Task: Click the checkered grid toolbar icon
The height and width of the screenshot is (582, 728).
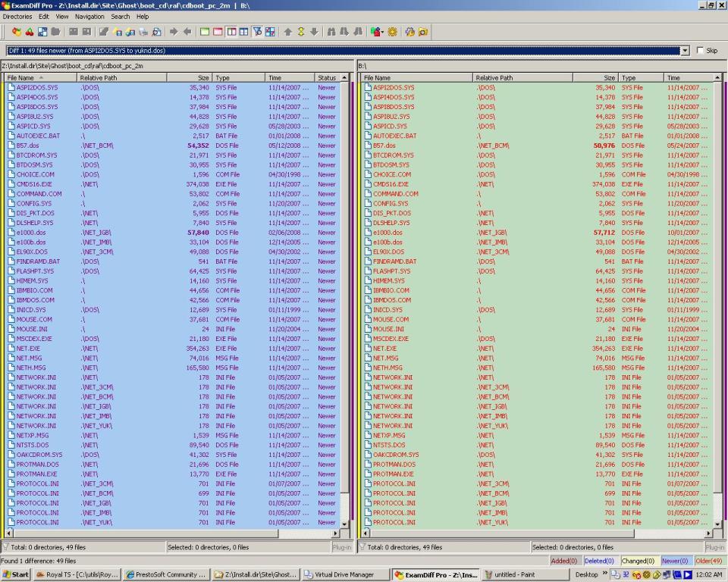Action: click(x=270, y=32)
